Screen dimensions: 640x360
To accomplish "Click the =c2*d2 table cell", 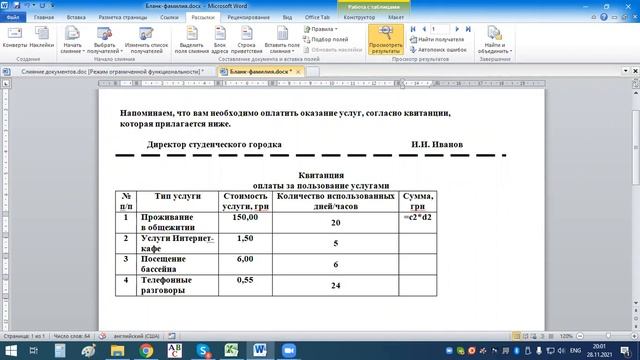I will pos(418,222).
